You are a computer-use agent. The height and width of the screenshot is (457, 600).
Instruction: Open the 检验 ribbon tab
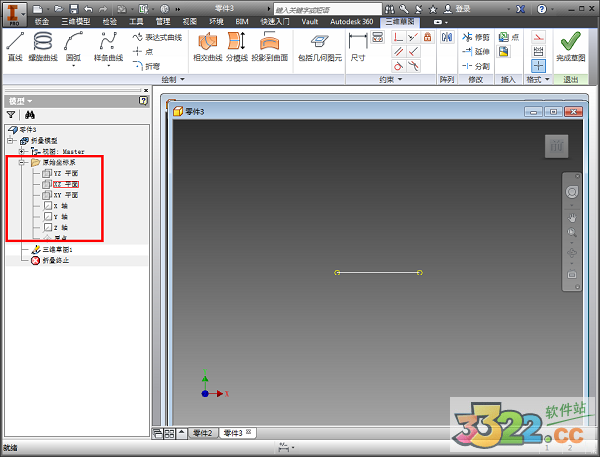(x=109, y=22)
